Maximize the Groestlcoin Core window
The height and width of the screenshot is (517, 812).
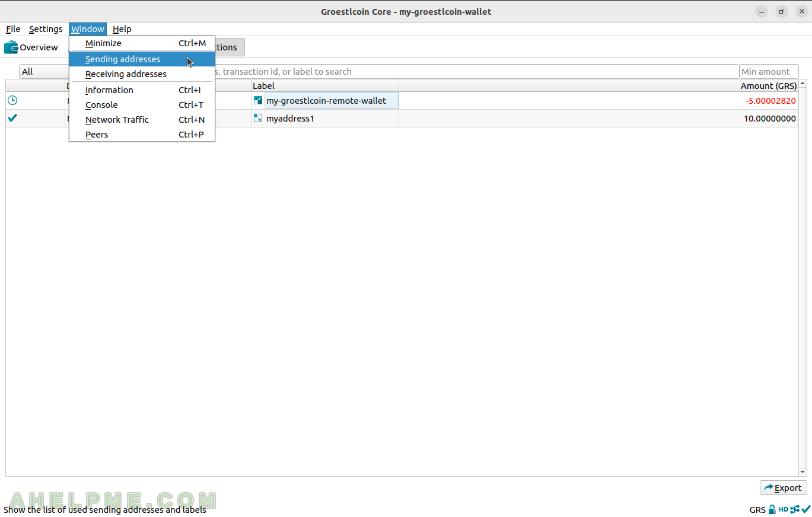[x=782, y=11]
